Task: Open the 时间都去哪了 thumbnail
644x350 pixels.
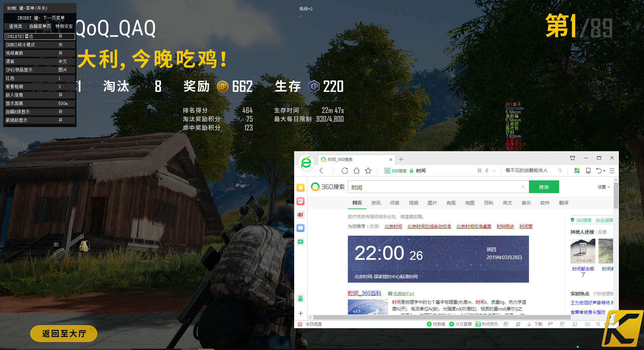Action: coord(583,251)
